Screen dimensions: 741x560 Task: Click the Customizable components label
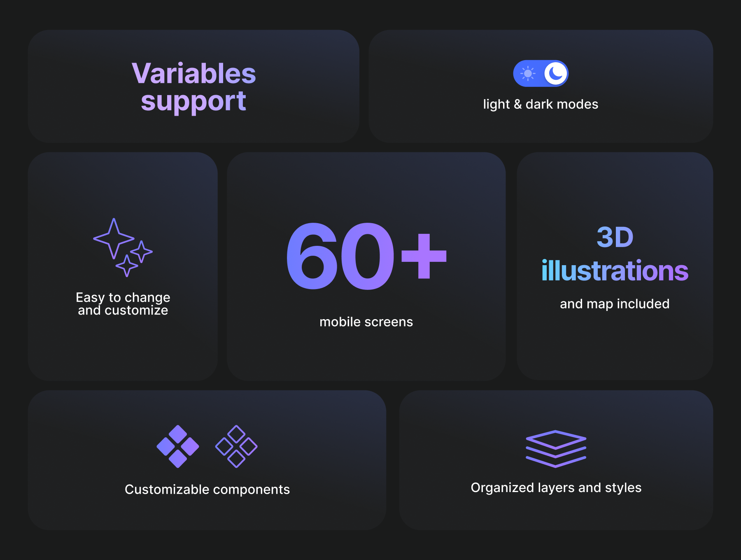(x=207, y=489)
